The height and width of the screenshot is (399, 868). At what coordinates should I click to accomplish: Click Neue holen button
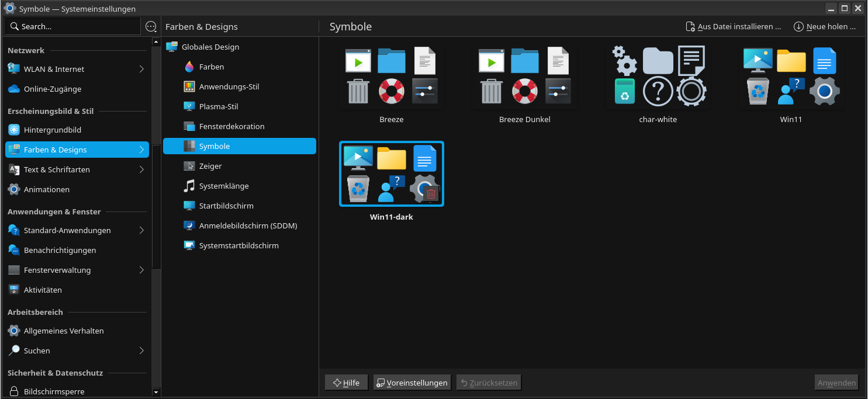pyautogui.click(x=825, y=26)
